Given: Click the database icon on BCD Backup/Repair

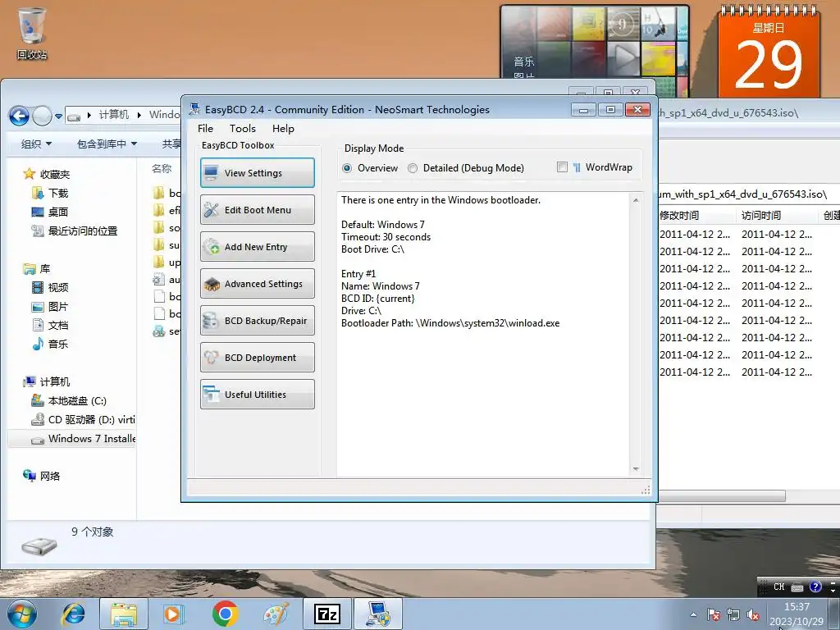Looking at the screenshot, I should (211, 321).
